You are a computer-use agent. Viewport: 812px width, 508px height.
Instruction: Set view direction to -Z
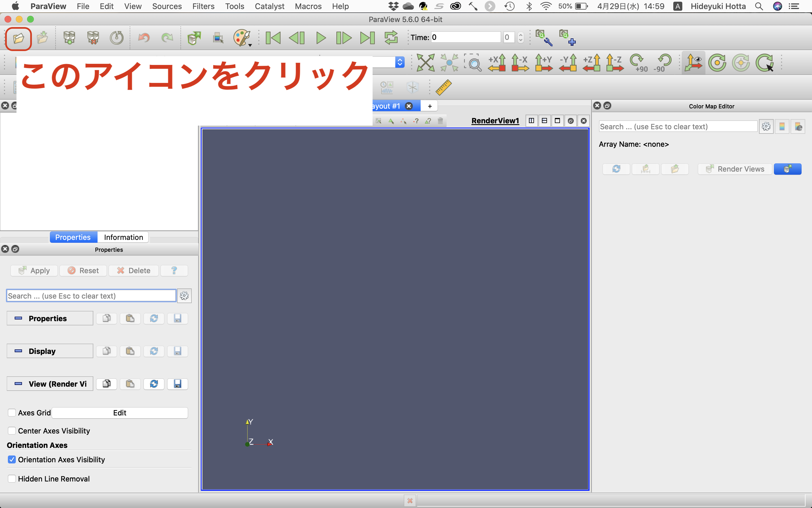(x=615, y=62)
